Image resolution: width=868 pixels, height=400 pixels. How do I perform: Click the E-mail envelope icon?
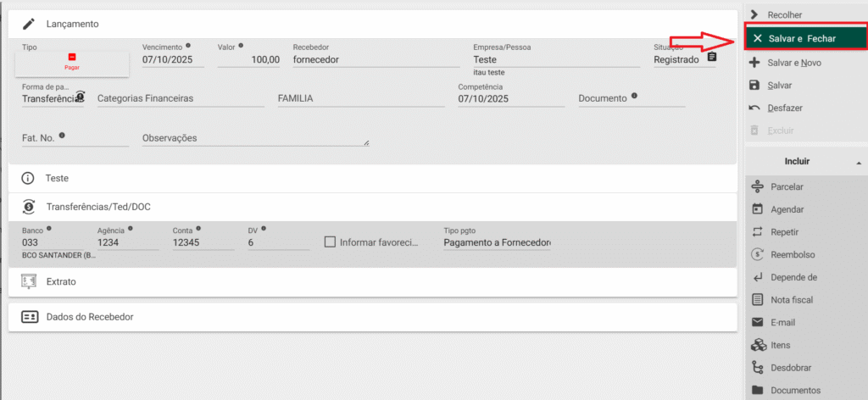[758, 322]
